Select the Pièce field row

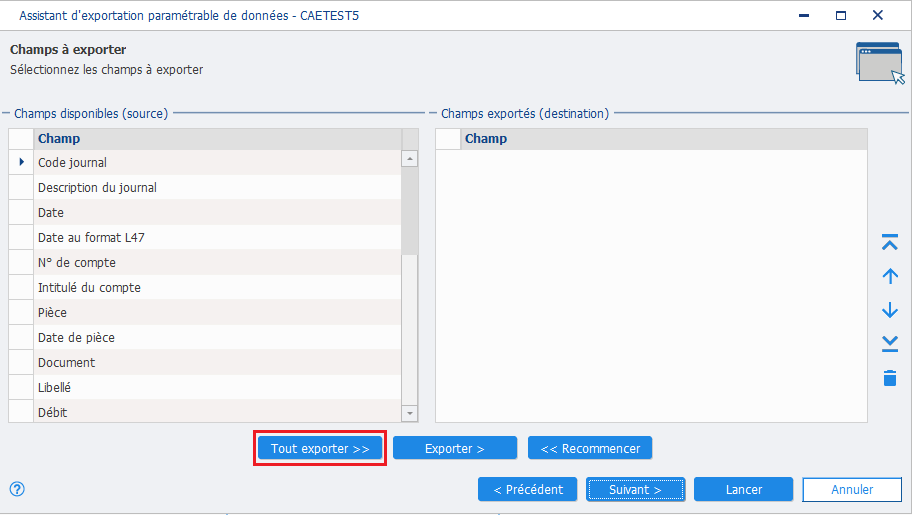[218, 312]
